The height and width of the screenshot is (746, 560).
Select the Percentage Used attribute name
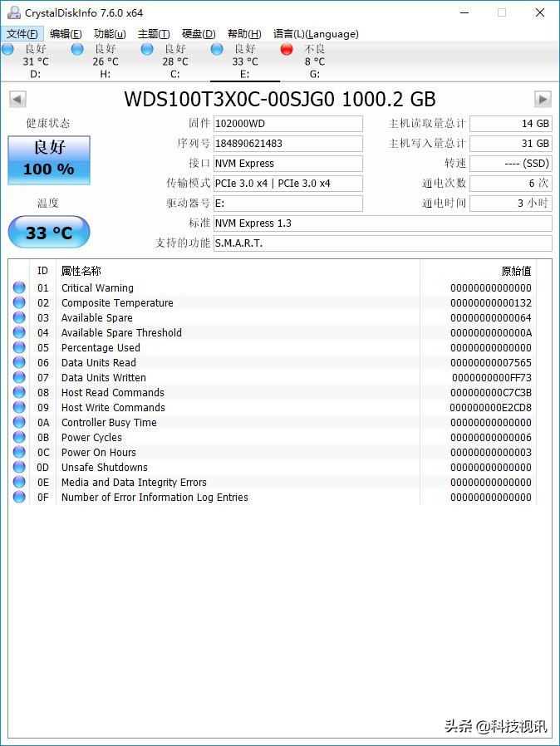[101, 348]
